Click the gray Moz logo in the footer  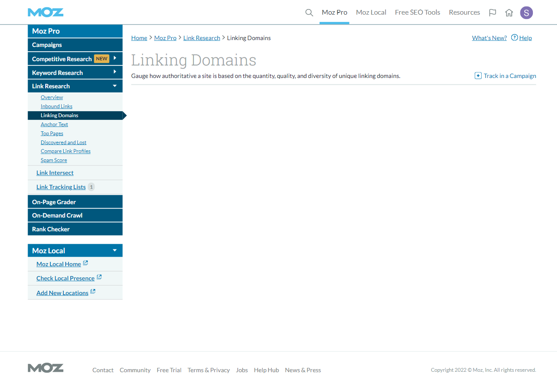click(x=46, y=368)
